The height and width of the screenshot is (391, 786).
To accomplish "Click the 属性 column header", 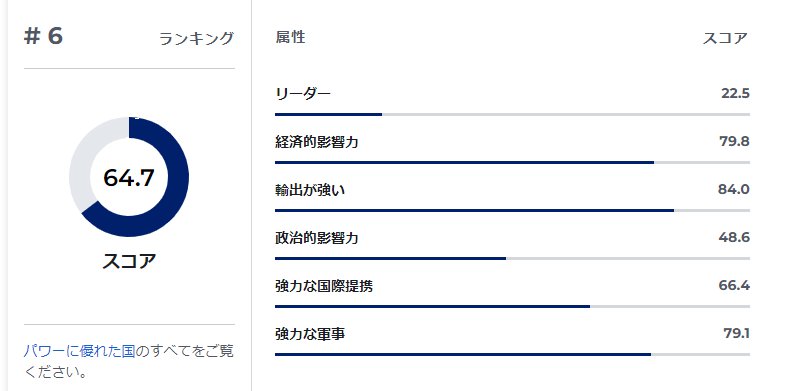I will (x=290, y=37).
